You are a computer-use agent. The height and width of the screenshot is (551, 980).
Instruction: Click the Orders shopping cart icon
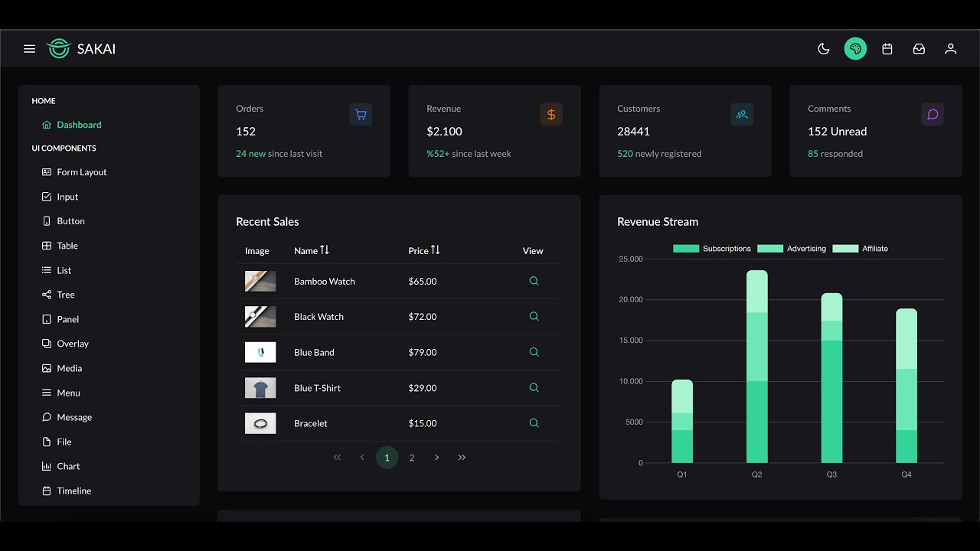pyautogui.click(x=361, y=115)
